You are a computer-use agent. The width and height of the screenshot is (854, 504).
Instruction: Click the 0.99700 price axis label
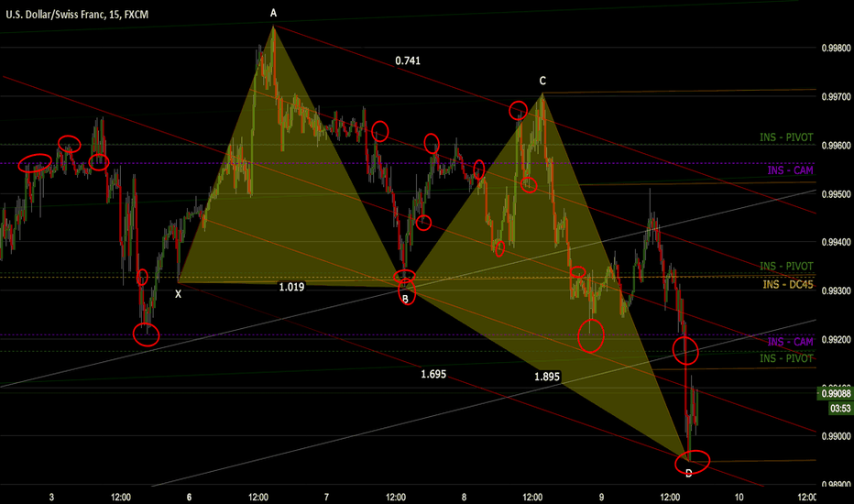coord(836,97)
